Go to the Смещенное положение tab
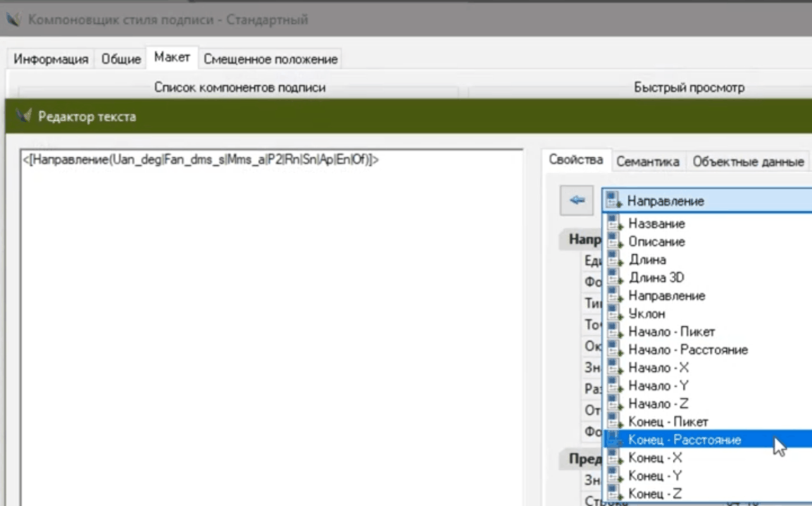This screenshot has width=812, height=506. (x=270, y=59)
